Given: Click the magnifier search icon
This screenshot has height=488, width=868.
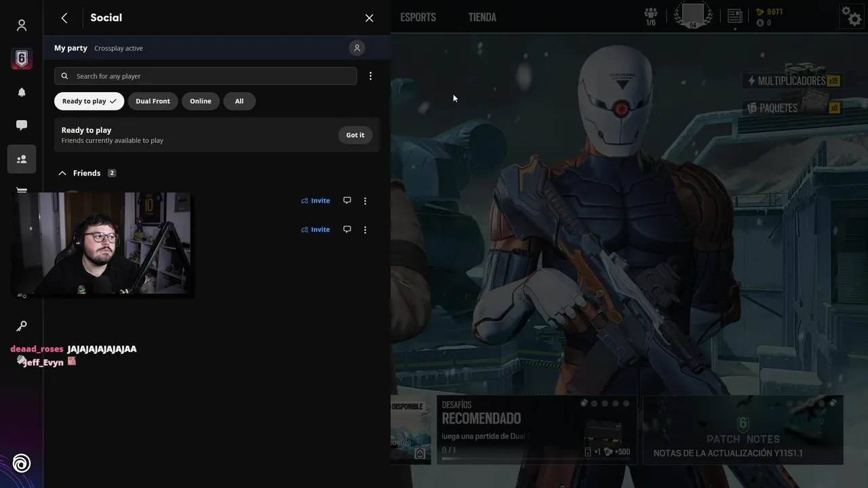Looking at the screenshot, I should (65, 76).
